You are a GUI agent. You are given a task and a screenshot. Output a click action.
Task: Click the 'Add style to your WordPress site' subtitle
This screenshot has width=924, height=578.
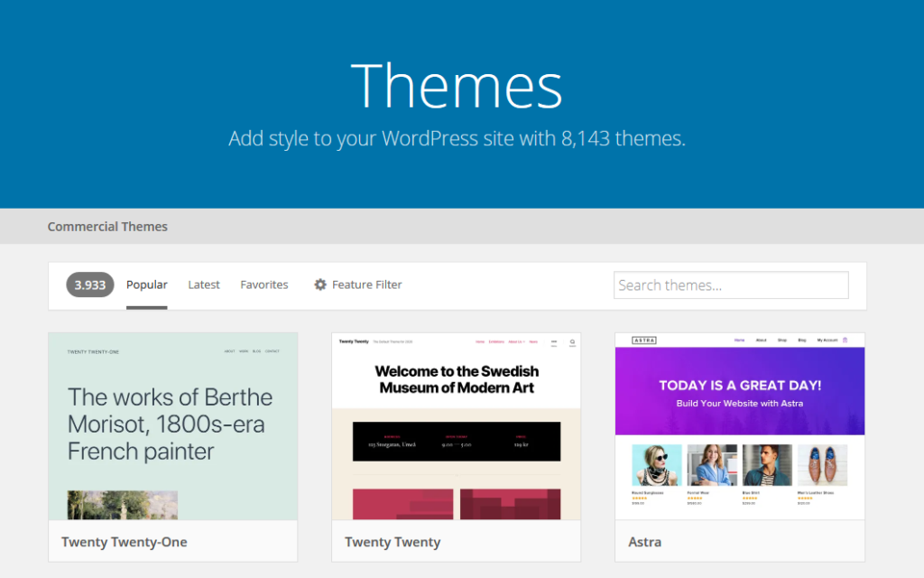pos(457,138)
